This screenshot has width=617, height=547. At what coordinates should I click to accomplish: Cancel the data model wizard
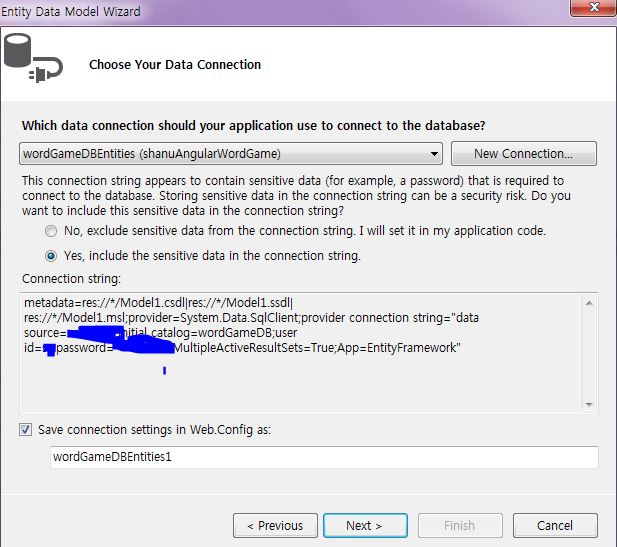(x=554, y=525)
